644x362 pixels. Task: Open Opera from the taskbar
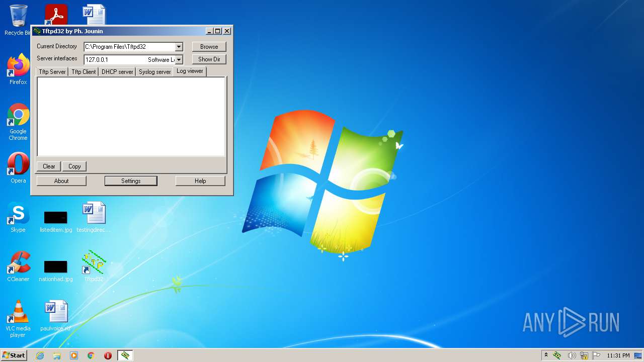pyautogui.click(x=108, y=355)
